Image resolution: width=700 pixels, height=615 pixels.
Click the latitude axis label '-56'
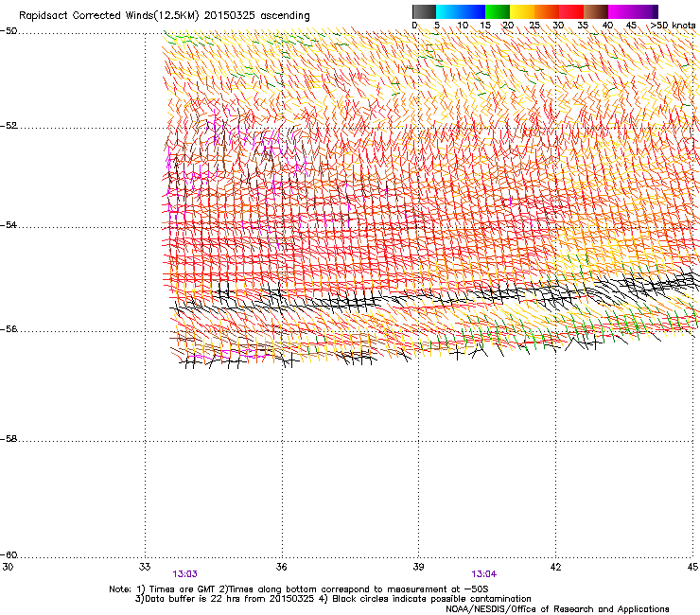click(x=9, y=329)
